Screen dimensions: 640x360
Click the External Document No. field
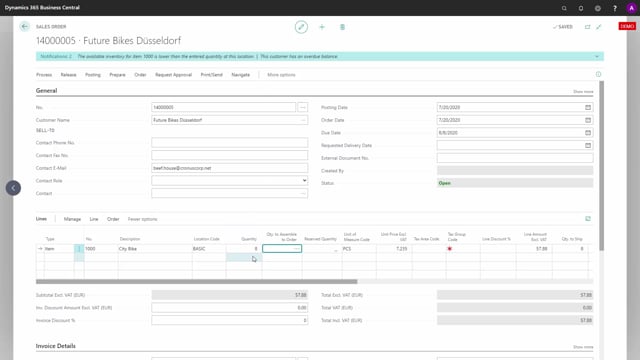point(515,158)
